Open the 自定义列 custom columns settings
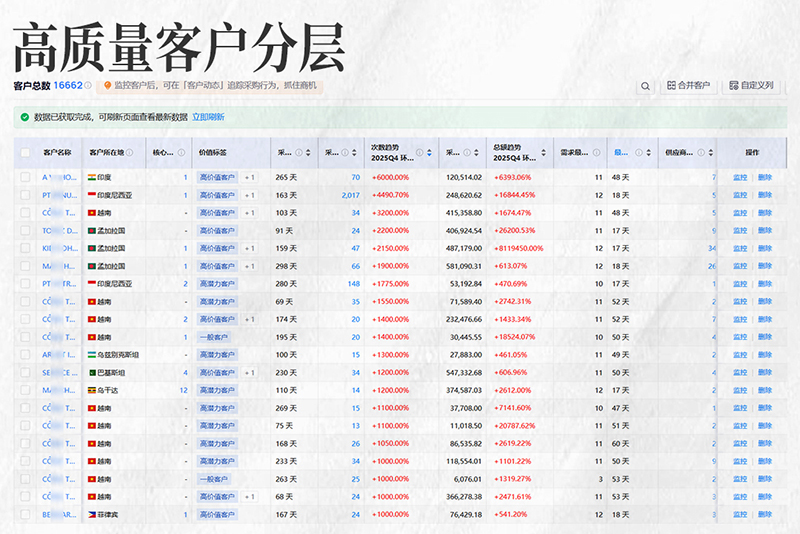 coord(751,86)
